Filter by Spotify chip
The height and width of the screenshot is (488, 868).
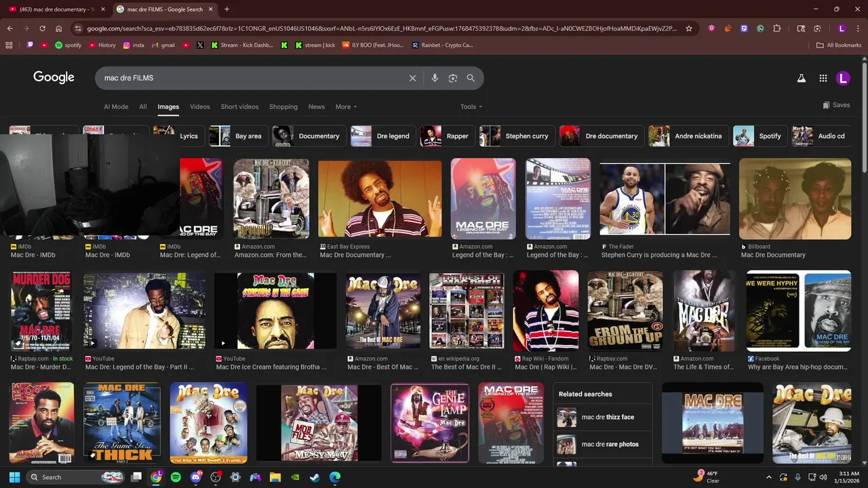coord(759,136)
